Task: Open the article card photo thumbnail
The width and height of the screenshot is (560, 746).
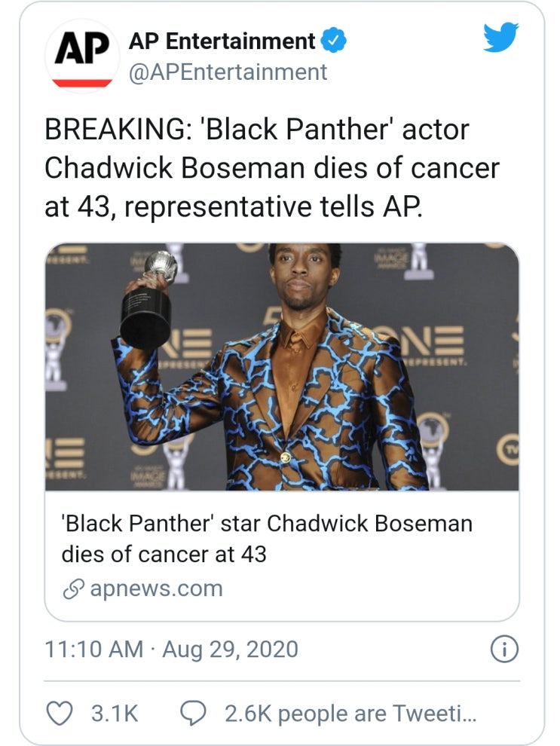Action: pos(282,367)
